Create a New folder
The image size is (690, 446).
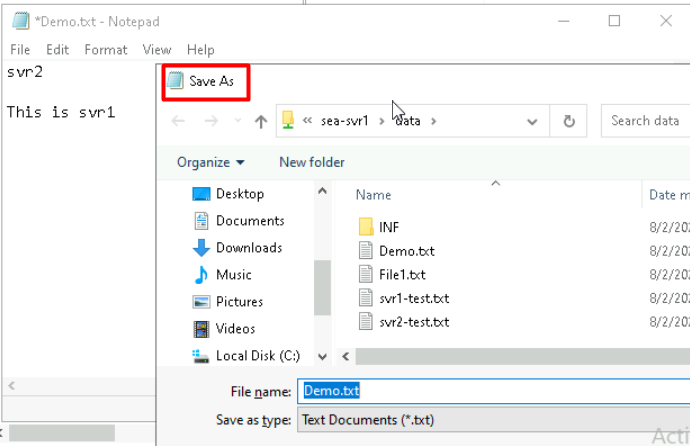(x=312, y=162)
